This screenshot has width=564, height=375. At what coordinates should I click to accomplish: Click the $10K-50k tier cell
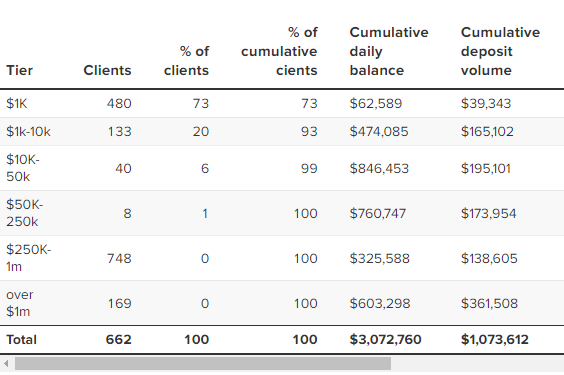(23, 168)
